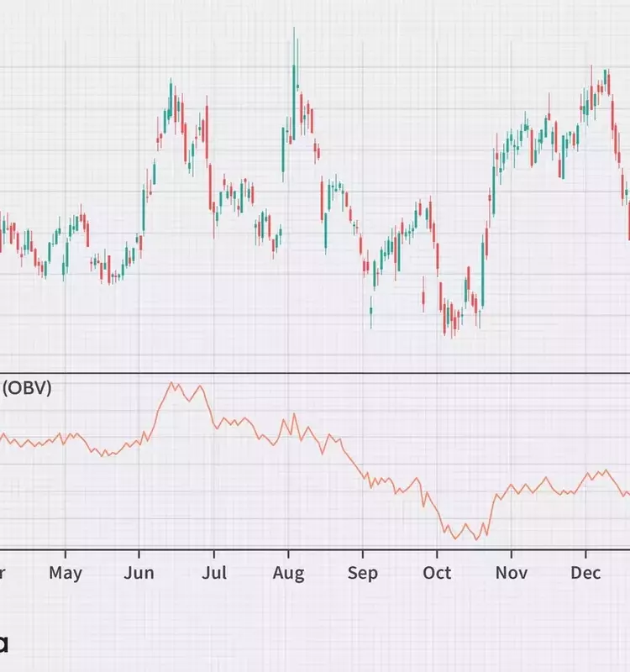This screenshot has width=630, height=672.
Task: Click the Jul label on the time axis
Action: tap(214, 573)
